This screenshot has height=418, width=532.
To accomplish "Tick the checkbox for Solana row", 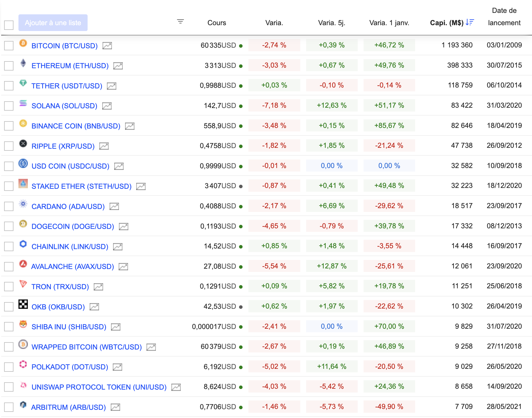I will click(x=9, y=106).
